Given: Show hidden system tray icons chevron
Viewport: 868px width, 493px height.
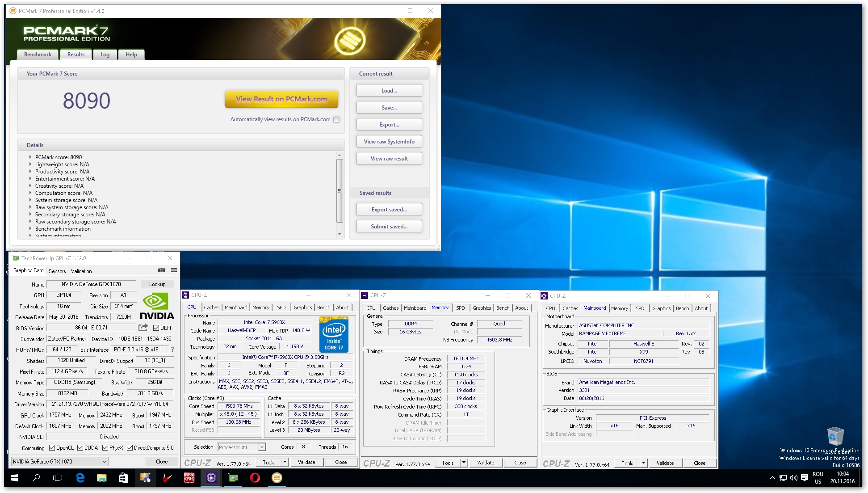Looking at the screenshot, I should [x=772, y=478].
